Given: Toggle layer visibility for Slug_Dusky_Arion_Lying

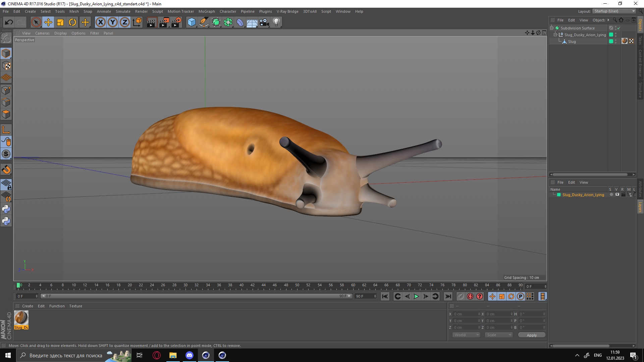Looking at the screenshot, I should 617,195.
